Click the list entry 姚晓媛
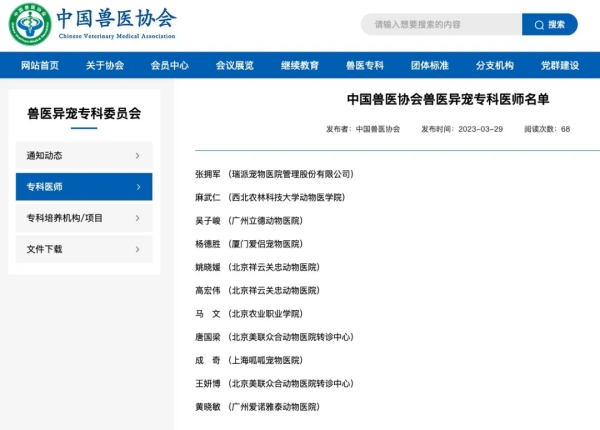 coord(257,267)
